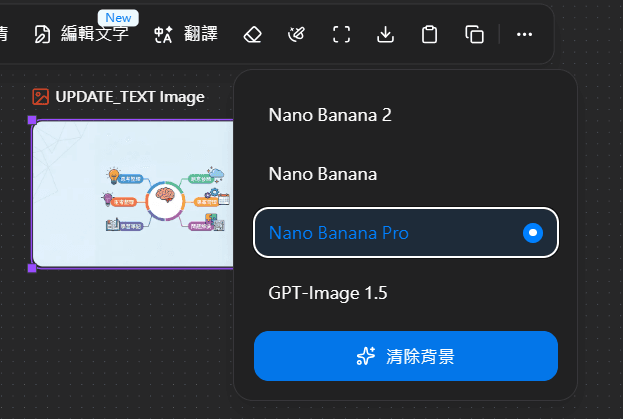Open the three-dot more options menu
The image size is (623, 419).
(524, 35)
